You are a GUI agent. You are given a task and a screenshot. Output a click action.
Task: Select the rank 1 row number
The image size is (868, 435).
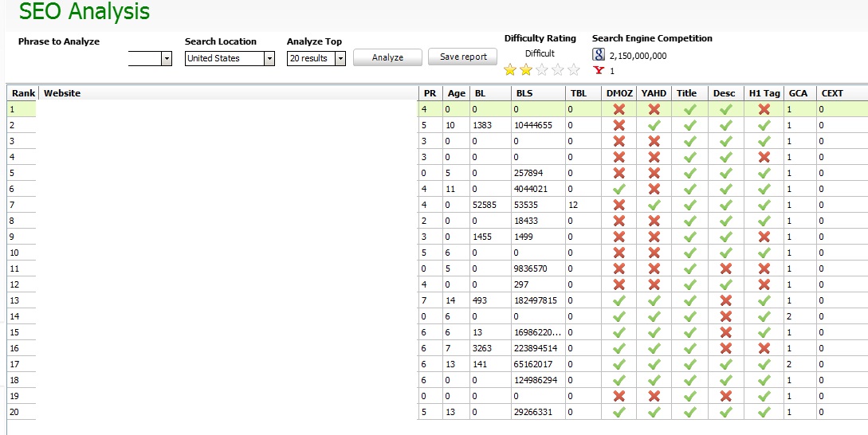12,110
